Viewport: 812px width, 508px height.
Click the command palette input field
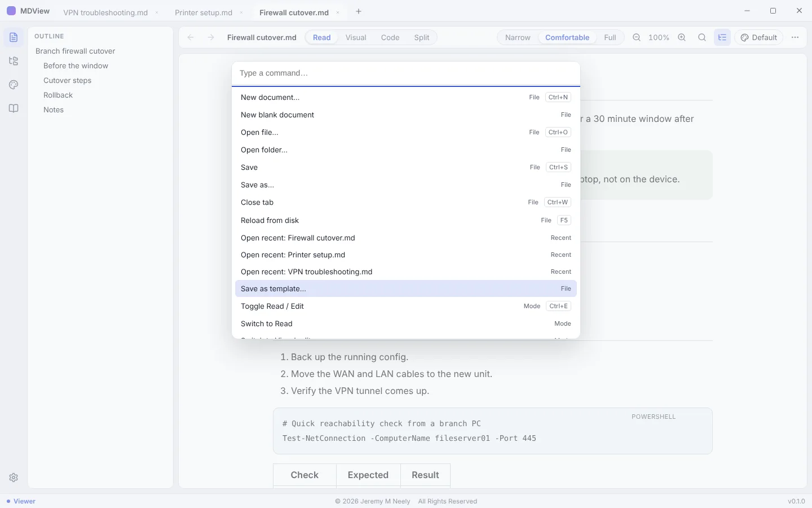pos(406,73)
